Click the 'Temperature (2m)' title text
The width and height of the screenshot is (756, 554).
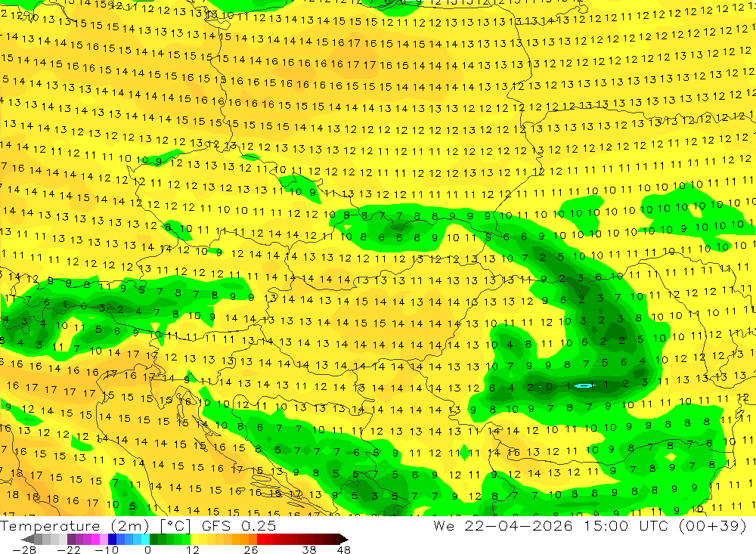(x=75, y=526)
